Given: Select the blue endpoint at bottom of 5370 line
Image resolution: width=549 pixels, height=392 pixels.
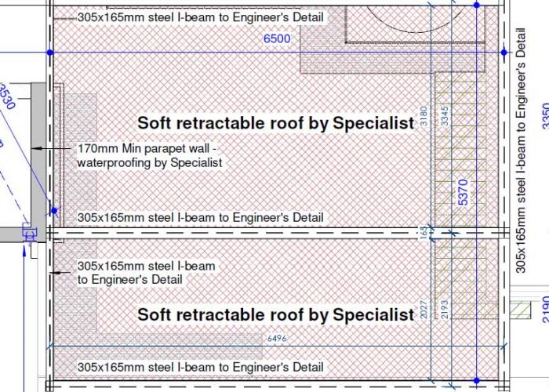Looking at the screenshot, I should click(477, 380).
